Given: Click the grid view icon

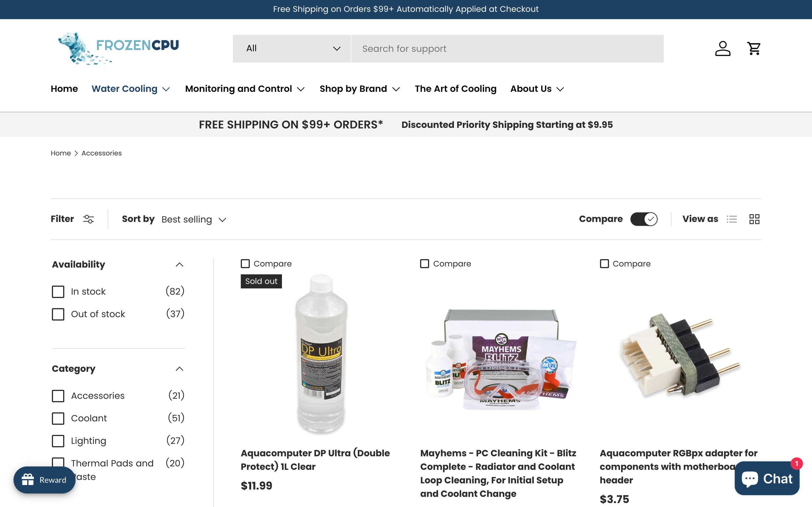Looking at the screenshot, I should click(754, 219).
